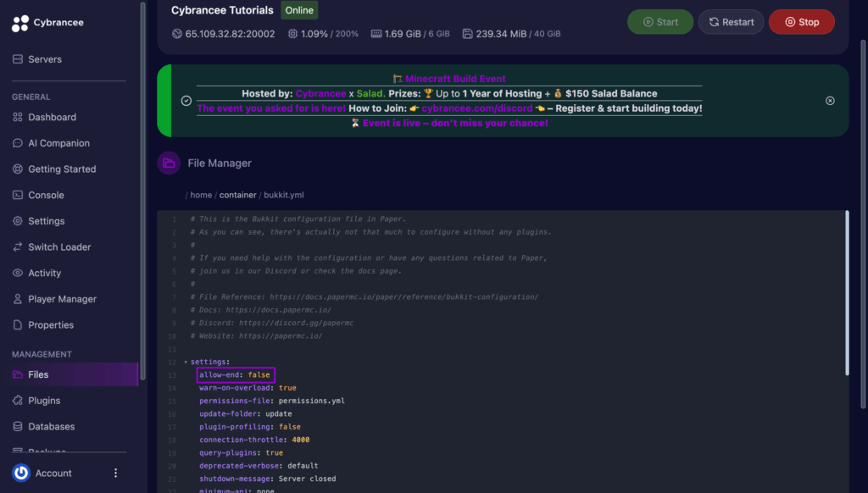Open Player Manager from sidebar
The height and width of the screenshot is (493, 868).
[x=62, y=299]
